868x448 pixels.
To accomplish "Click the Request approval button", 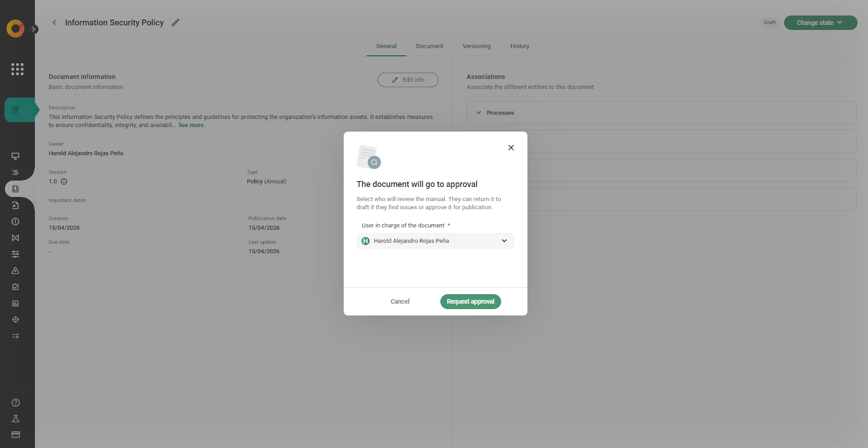I will (470, 301).
